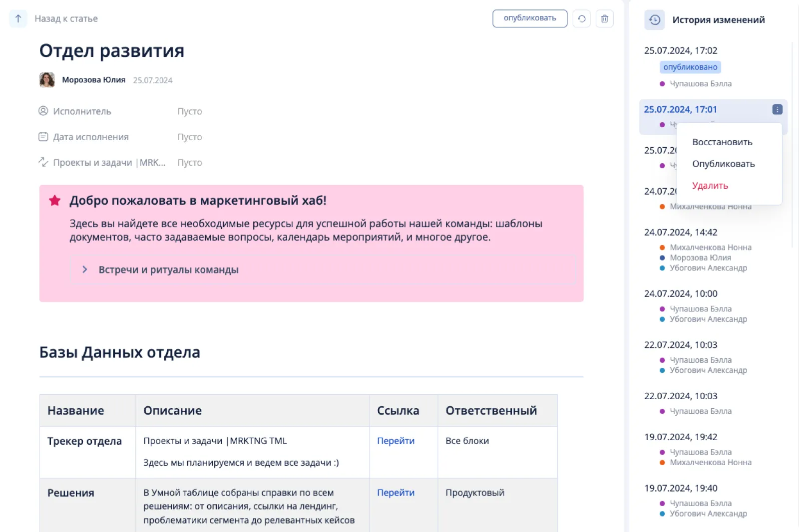Open Перейти link in Трекер отдела row

coord(396,441)
